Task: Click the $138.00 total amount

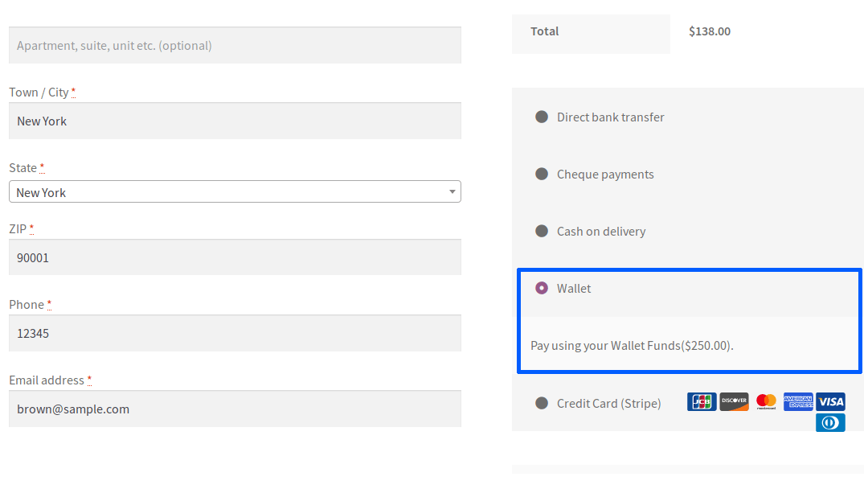Action: [x=710, y=31]
